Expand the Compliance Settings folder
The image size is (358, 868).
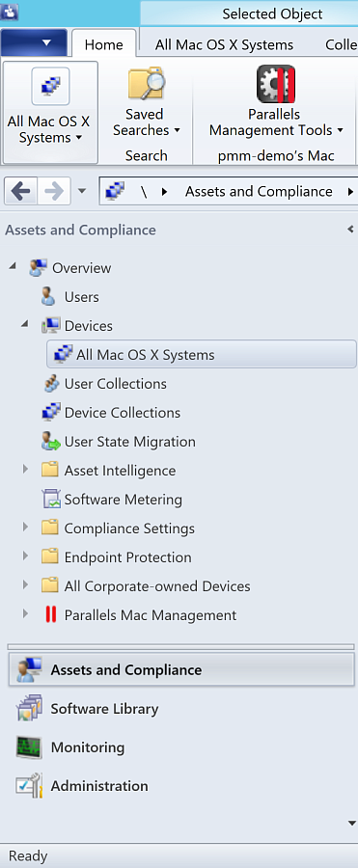pyautogui.click(x=25, y=528)
